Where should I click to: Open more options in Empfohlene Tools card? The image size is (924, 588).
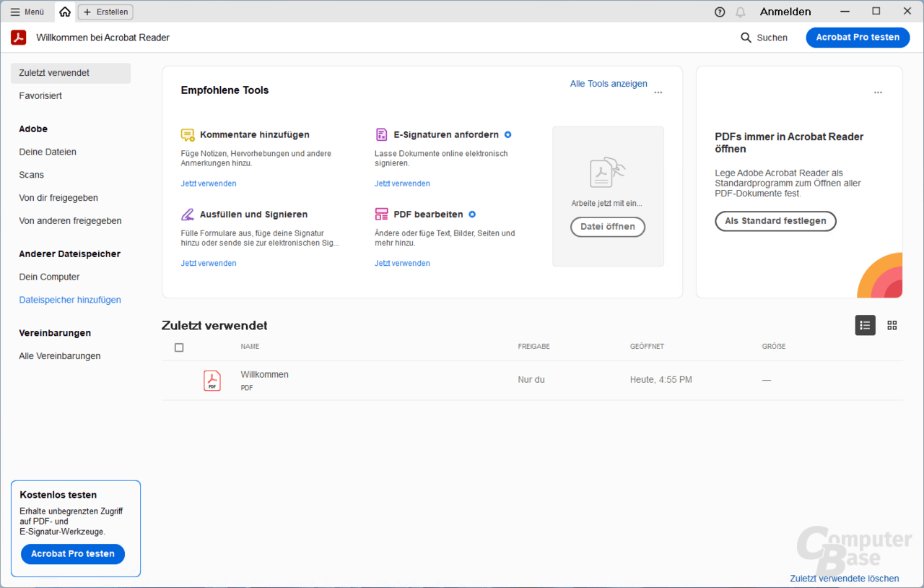point(658,92)
